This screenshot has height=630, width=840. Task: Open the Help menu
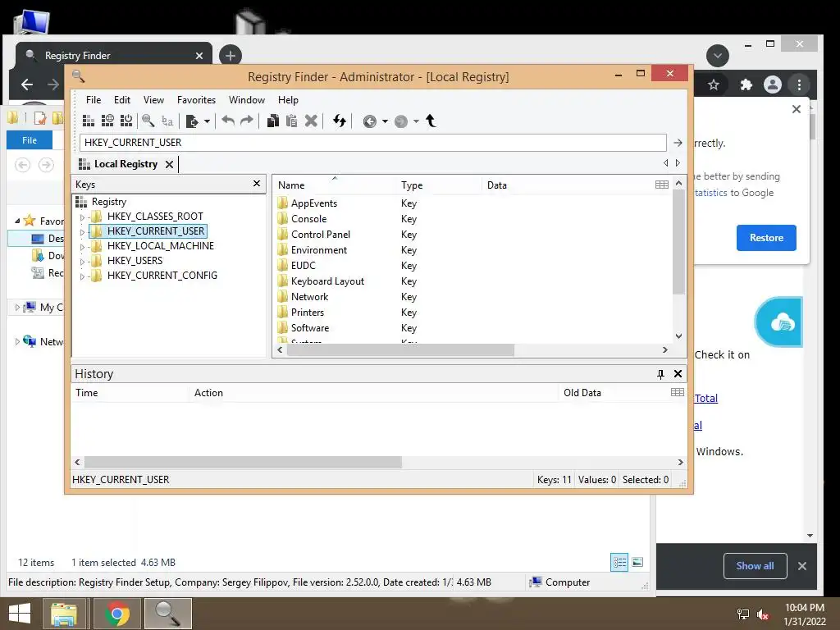click(288, 100)
